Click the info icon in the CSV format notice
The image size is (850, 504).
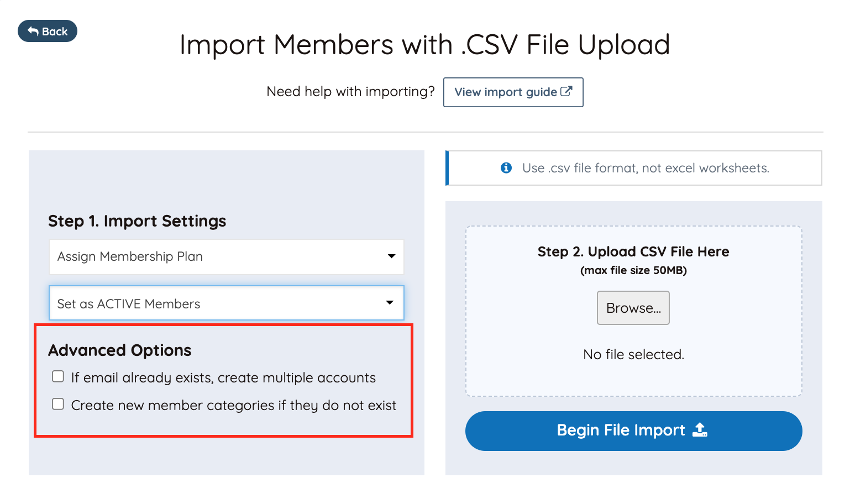[x=506, y=167]
